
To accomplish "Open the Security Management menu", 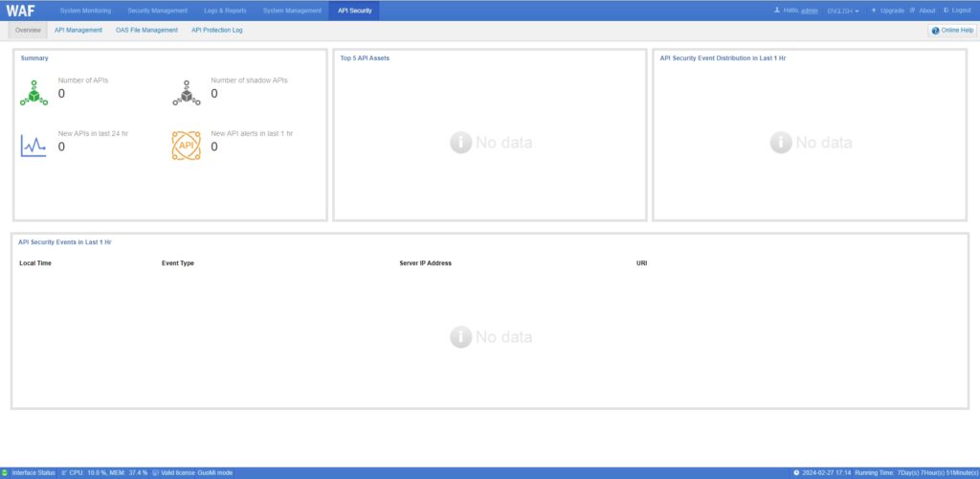I will pyautogui.click(x=158, y=11).
